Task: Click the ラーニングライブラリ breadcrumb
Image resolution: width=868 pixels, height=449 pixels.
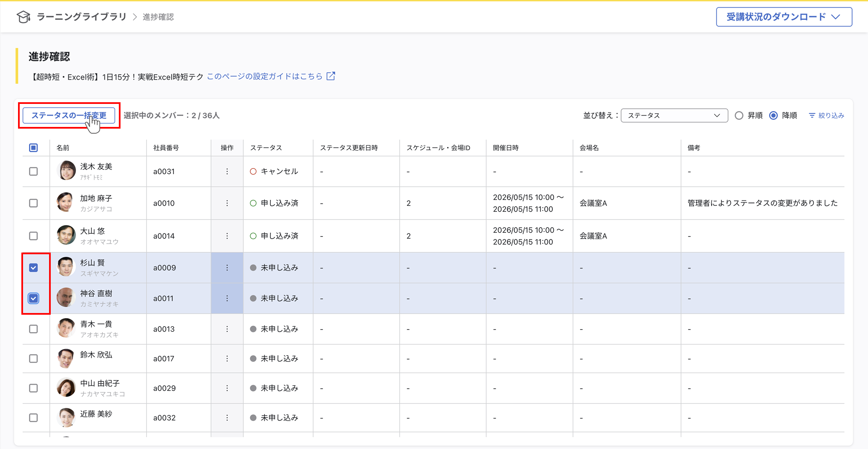Action: coord(82,17)
